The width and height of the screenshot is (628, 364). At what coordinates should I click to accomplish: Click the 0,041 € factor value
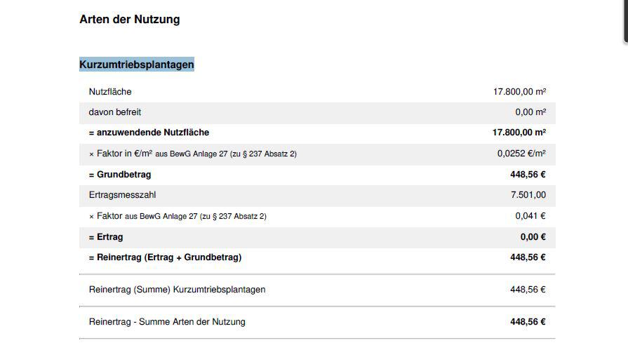[x=530, y=216]
